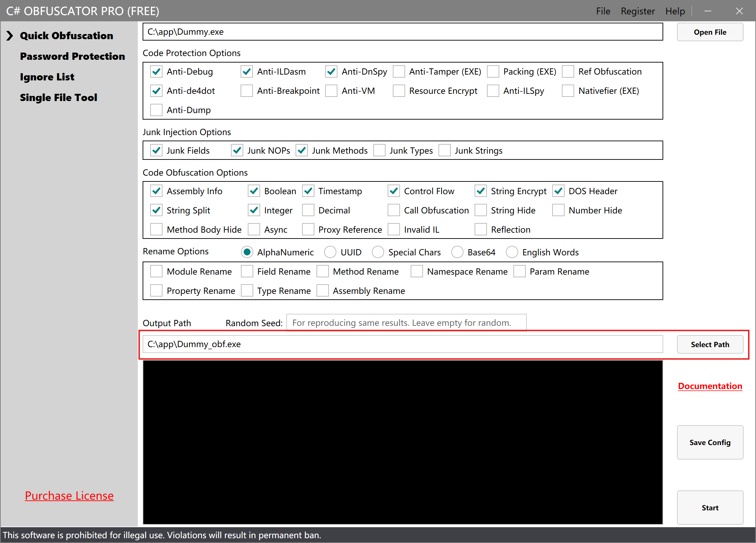The image size is (756, 543).
Task: Disable the Anti-Debug protection
Action: (156, 71)
